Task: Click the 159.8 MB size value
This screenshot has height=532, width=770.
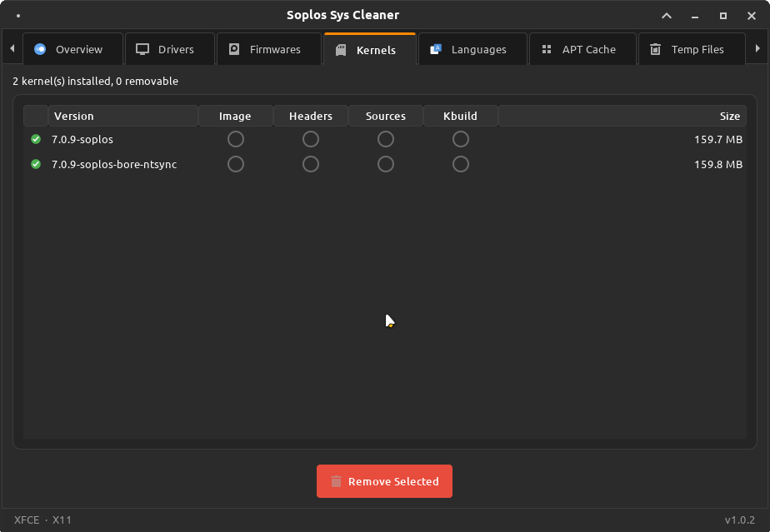Action: 718,164
